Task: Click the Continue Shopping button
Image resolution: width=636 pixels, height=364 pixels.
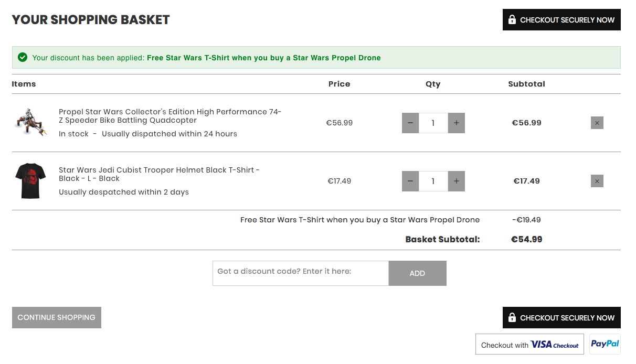Action: click(57, 317)
